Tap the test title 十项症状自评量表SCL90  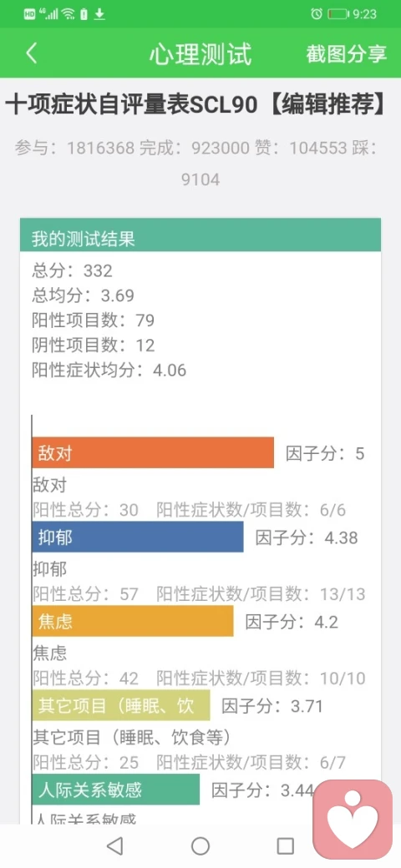[x=131, y=105]
